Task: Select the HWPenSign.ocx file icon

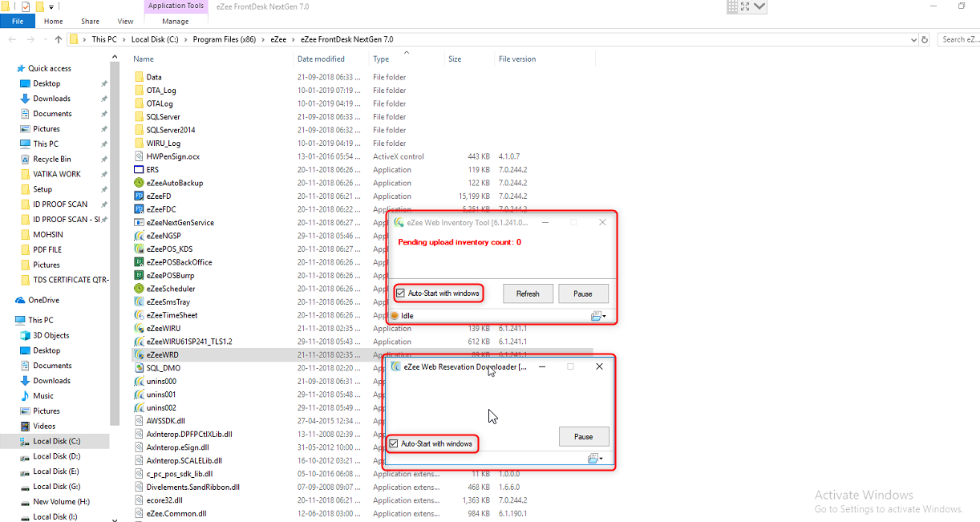Action: point(139,156)
